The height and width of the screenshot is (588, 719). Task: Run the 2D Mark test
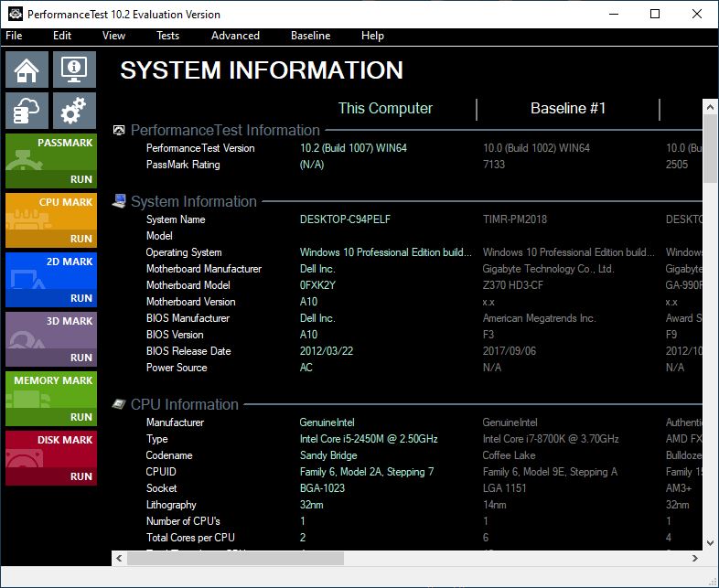pos(81,298)
